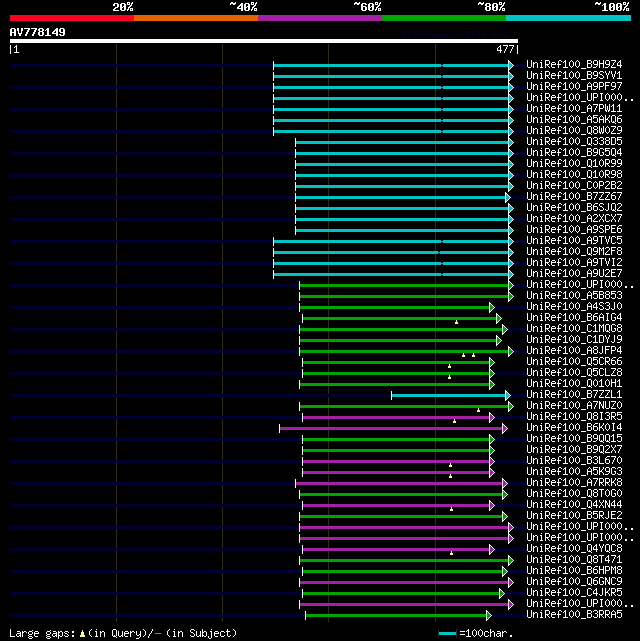Select the UniRef100_A7NUZ0 label
Viewport: 640px width, 641px height.
click(574, 406)
